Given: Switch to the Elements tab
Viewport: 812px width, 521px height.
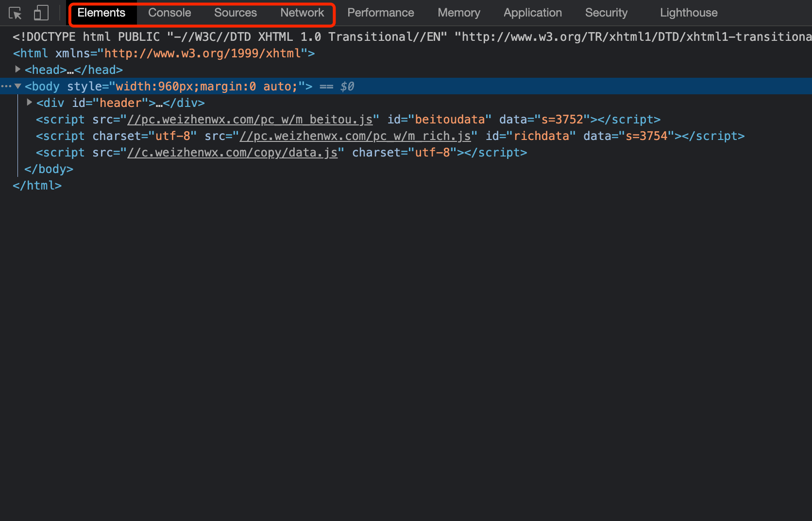Looking at the screenshot, I should coord(101,13).
